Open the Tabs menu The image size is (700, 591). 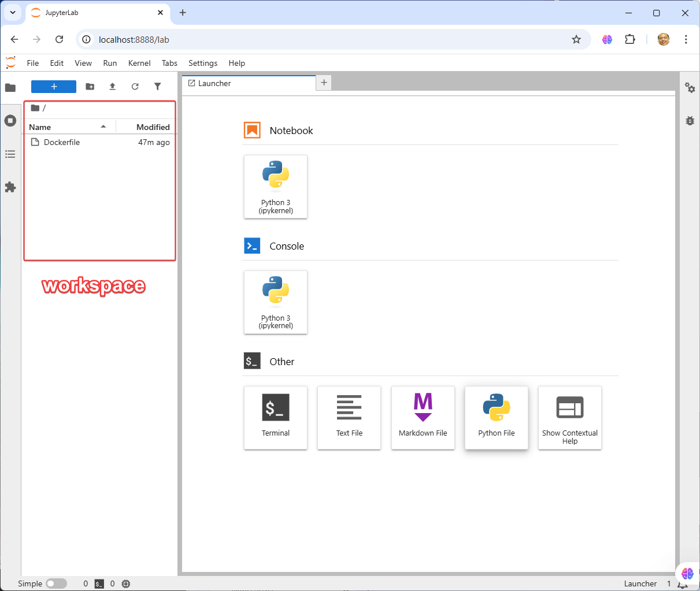[169, 63]
